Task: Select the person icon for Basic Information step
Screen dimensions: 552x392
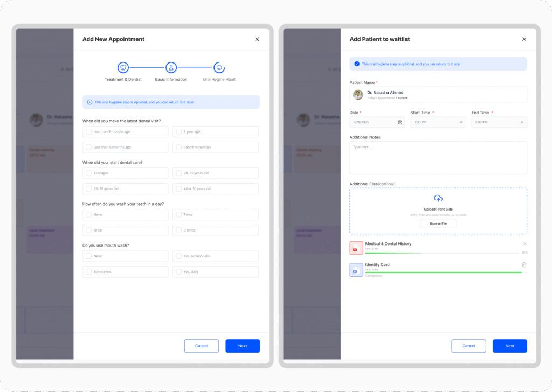Action: click(171, 67)
